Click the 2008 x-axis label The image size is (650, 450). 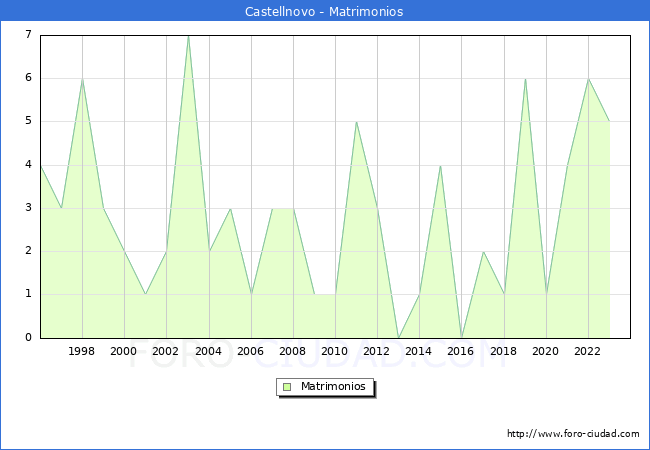click(293, 351)
